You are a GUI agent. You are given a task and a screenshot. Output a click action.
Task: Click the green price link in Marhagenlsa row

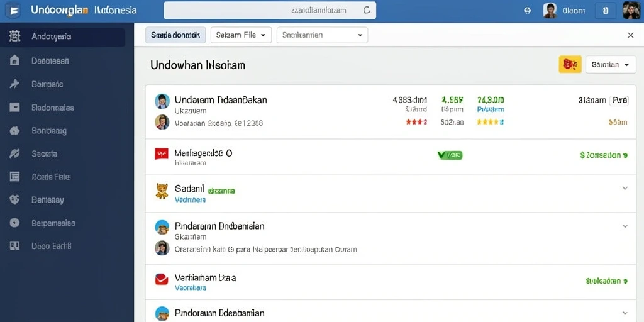tap(604, 155)
